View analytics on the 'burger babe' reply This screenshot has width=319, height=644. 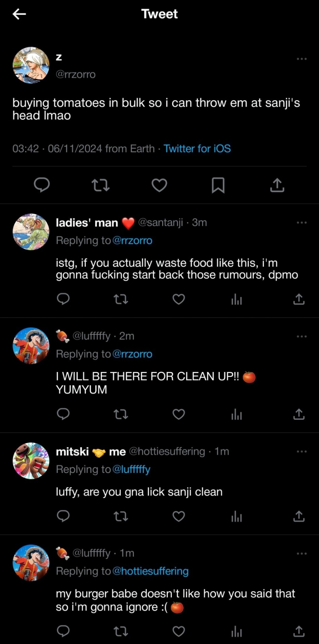(236, 632)
